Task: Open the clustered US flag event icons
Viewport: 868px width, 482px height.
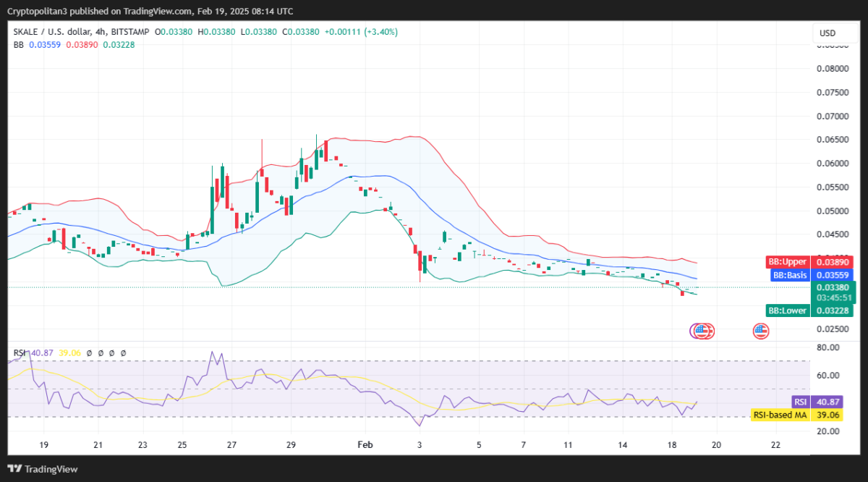Action: [x=702, y=331]
